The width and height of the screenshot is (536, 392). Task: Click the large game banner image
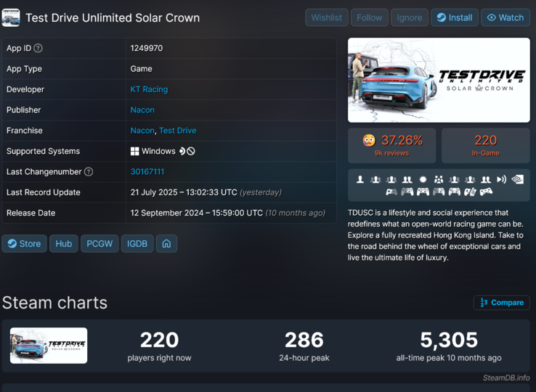click(439, 80)
